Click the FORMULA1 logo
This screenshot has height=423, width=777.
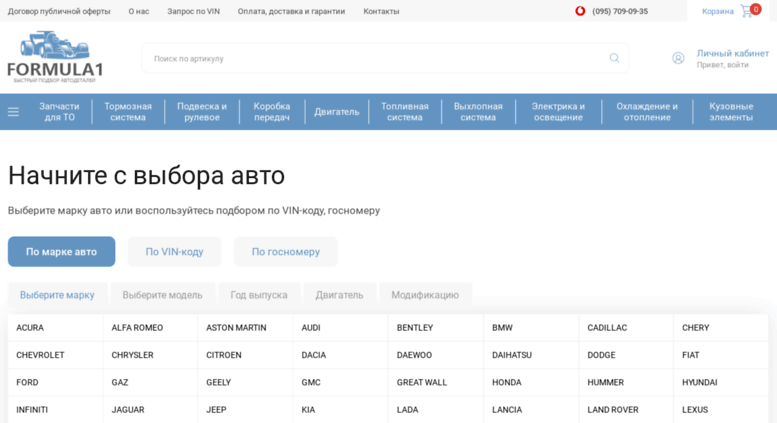click(x=55, y=57)
